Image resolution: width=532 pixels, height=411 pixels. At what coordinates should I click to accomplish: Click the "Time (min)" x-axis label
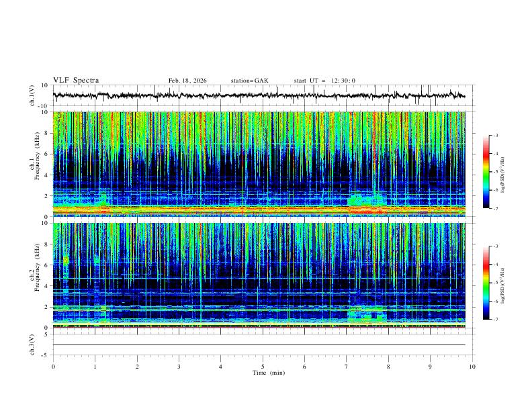269,373
